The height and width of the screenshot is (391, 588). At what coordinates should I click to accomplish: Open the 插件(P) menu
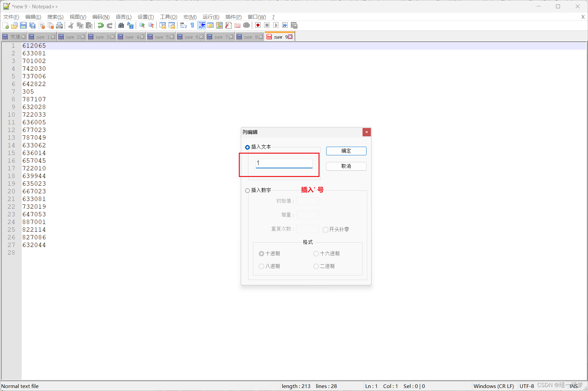click(x=233, y=17)
